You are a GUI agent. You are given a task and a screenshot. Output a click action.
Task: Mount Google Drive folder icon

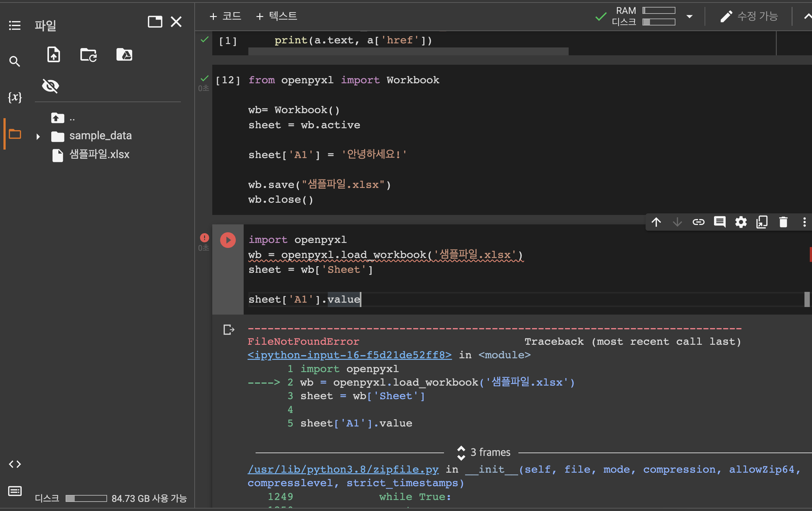[124, 55]
